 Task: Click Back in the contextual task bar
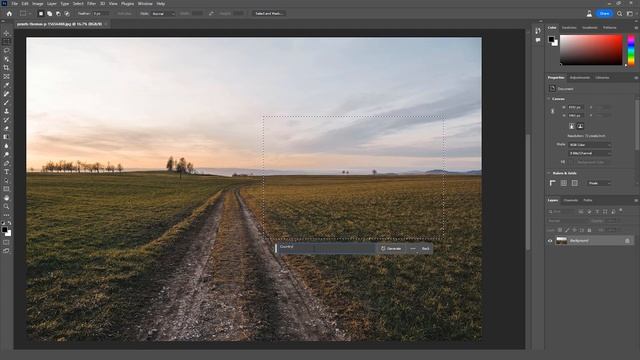pos(426,249)
